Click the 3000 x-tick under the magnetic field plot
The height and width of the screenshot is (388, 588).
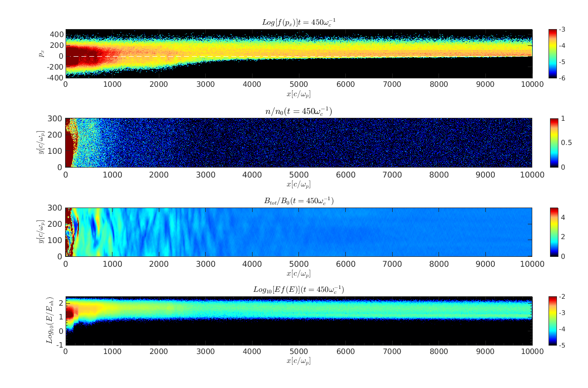coord(206,264)
